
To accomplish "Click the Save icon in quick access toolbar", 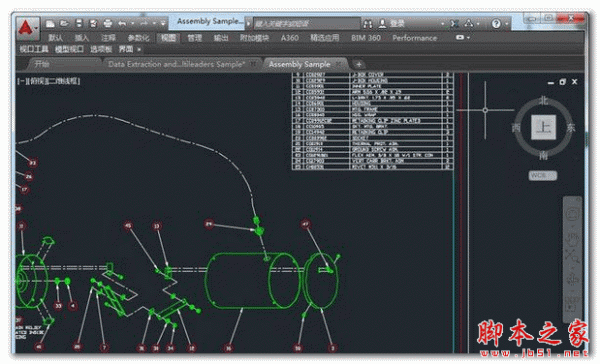I will click(x=78, y=24).
